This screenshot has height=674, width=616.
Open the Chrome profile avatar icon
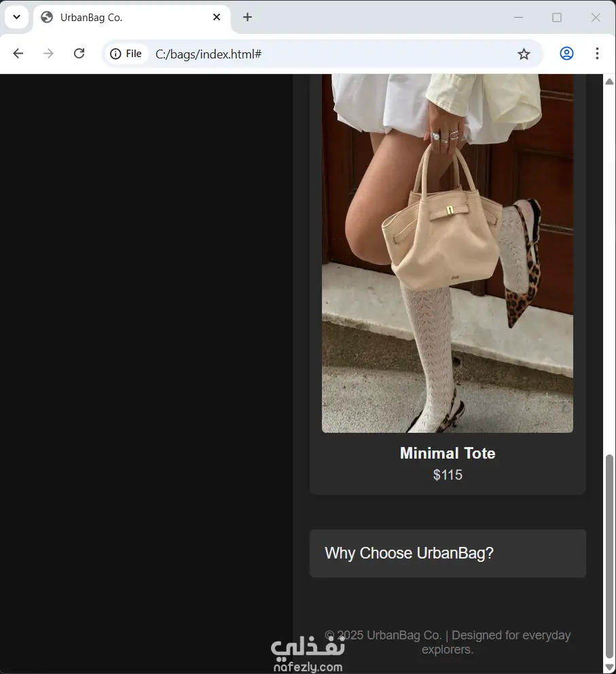coord(566,54)
